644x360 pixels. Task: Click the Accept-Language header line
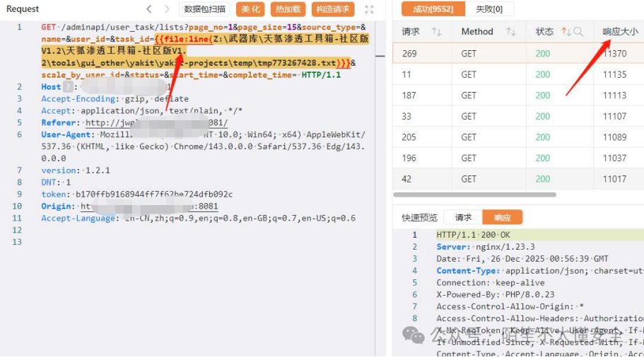click(x=199, y=218)
